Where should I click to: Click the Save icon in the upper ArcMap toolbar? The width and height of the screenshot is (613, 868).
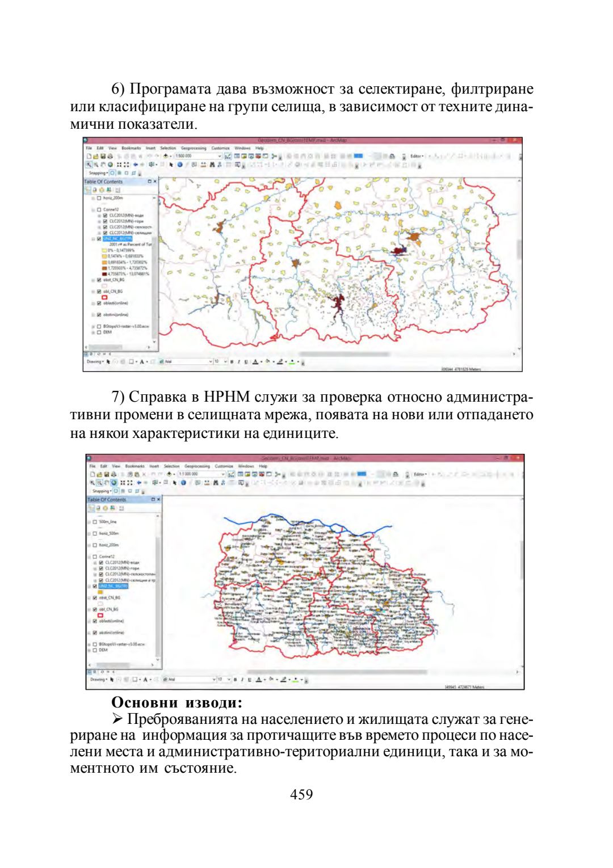[103, 156]
